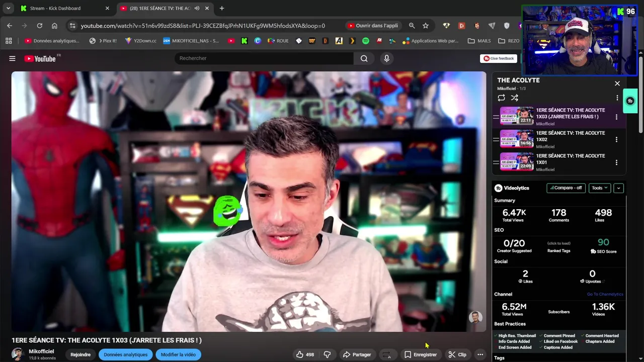Open the Spotify bookmark icon

(x=366, y=41)
